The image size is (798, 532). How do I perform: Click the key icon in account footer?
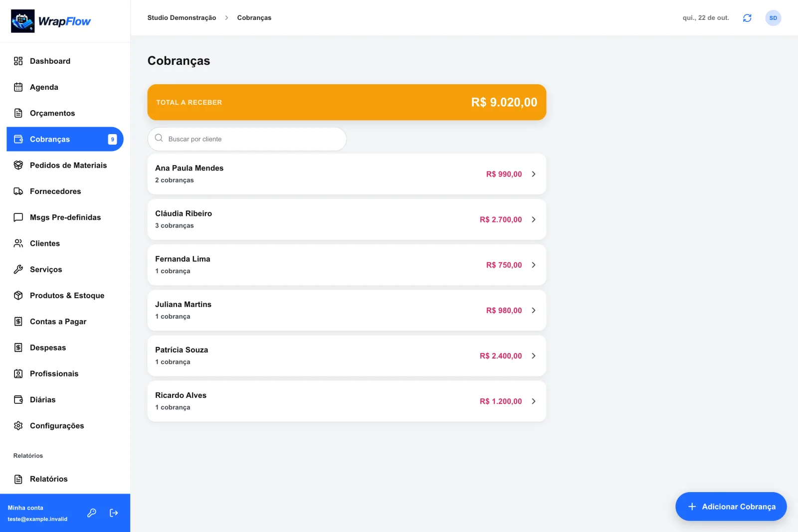(92, 513)
